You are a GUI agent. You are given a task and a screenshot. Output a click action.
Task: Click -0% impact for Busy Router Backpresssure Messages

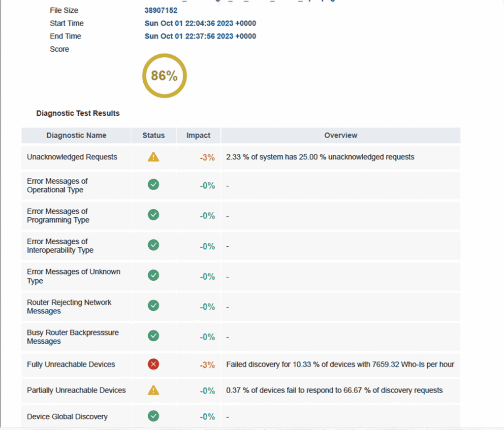point(207,337)
